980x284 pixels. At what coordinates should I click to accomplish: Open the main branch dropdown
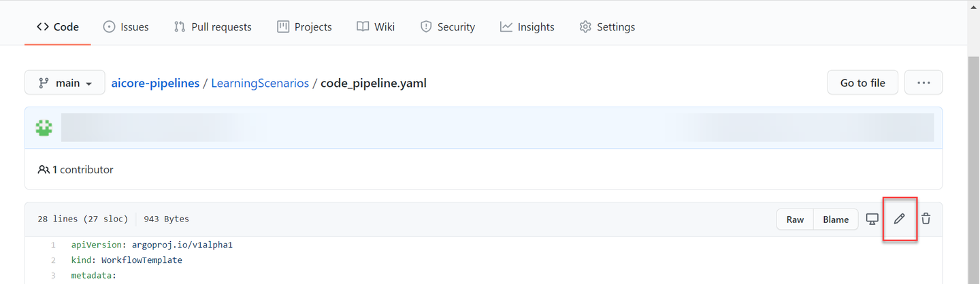(x=65, y=83)
